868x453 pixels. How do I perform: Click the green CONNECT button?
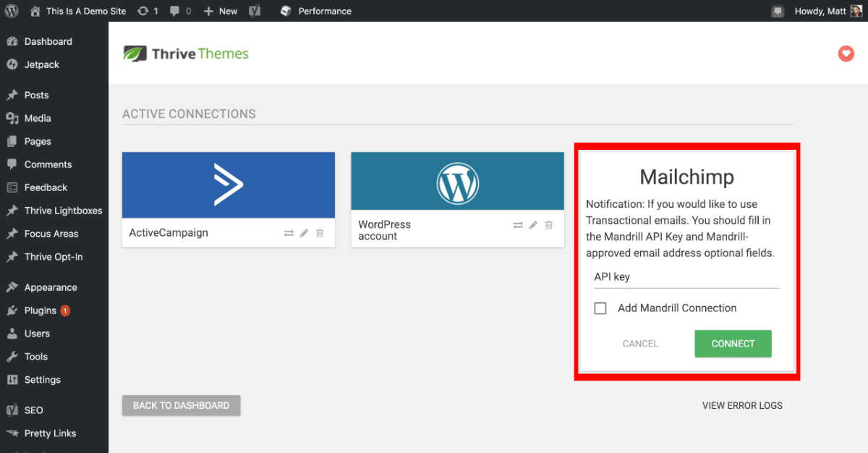tap(733, 344)
